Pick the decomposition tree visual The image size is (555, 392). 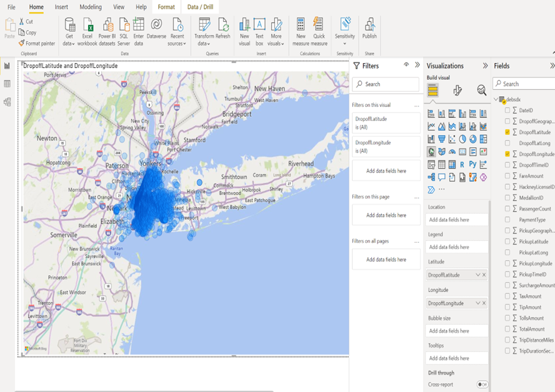coord(431,177)
